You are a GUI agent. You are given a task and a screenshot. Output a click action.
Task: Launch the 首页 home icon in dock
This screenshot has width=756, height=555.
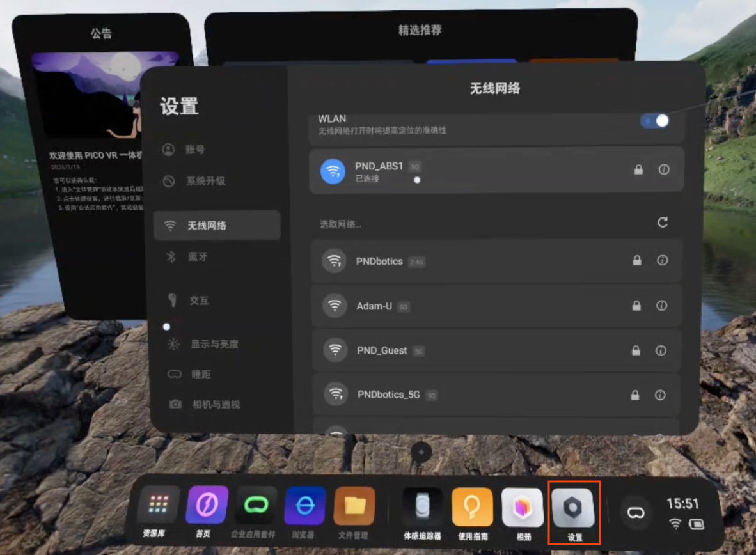[207, 505]
